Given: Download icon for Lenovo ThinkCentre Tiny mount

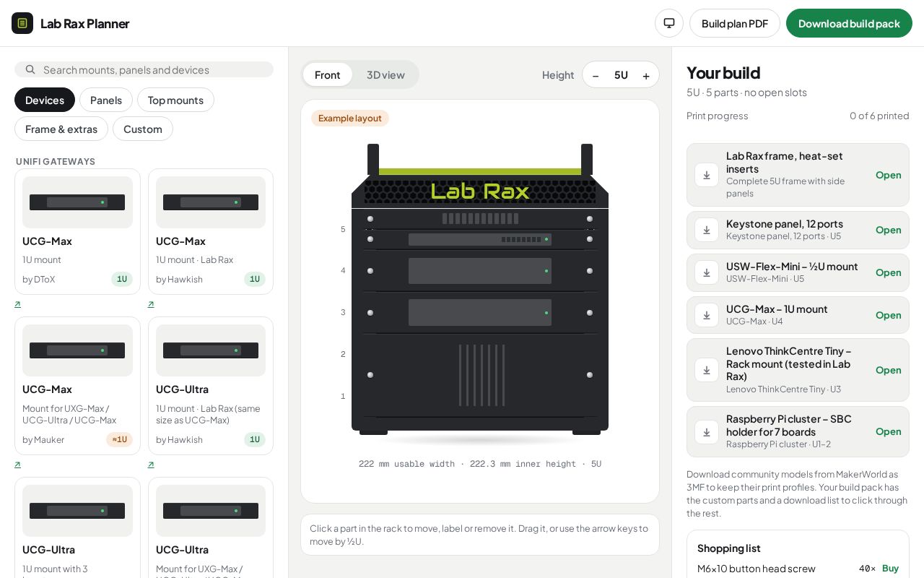Looking at the screenshot, I should pyautogui.click(x=707, y=370).
